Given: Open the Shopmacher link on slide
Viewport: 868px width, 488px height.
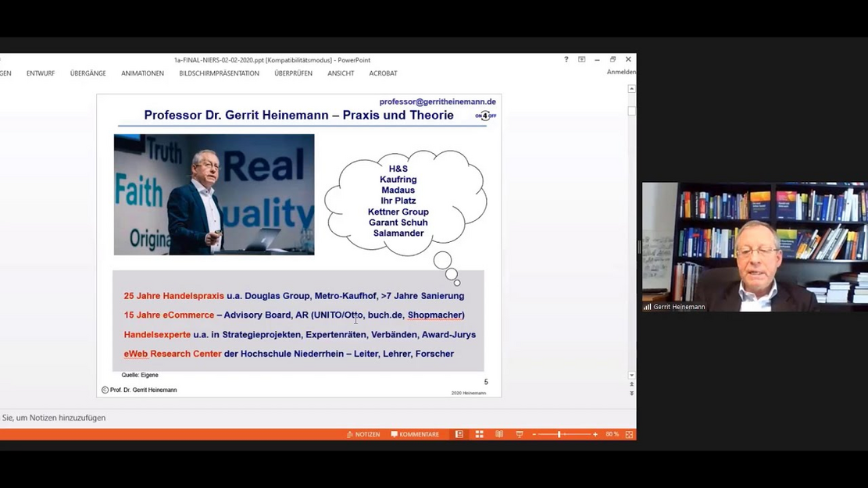Looking at the screenshot, I should click(434, 315).
